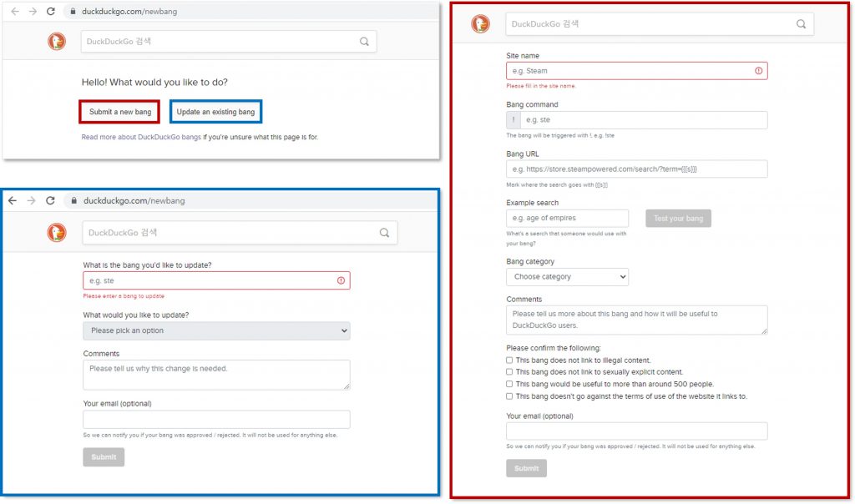Check doesn't go against terms of use
The height and width of the screenshot is (504, 855).
pyautogui.click(x=509, y=396)
